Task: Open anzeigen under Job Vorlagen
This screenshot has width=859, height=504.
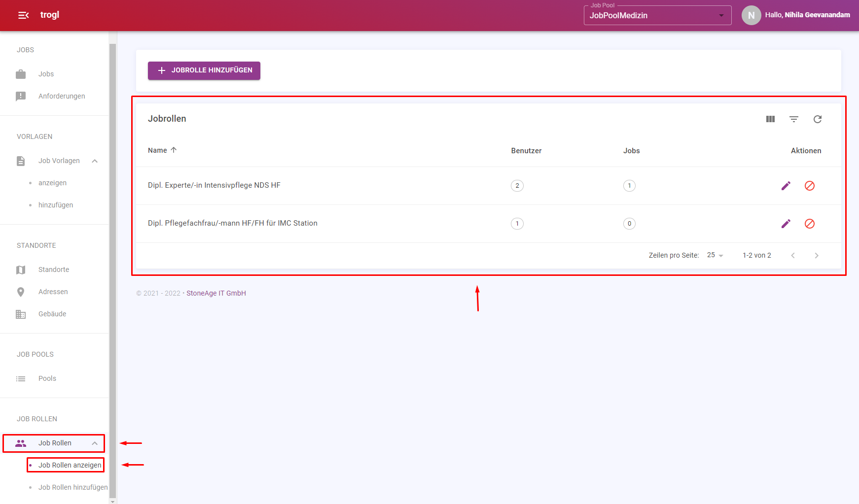Action: (x=52, y=183)
